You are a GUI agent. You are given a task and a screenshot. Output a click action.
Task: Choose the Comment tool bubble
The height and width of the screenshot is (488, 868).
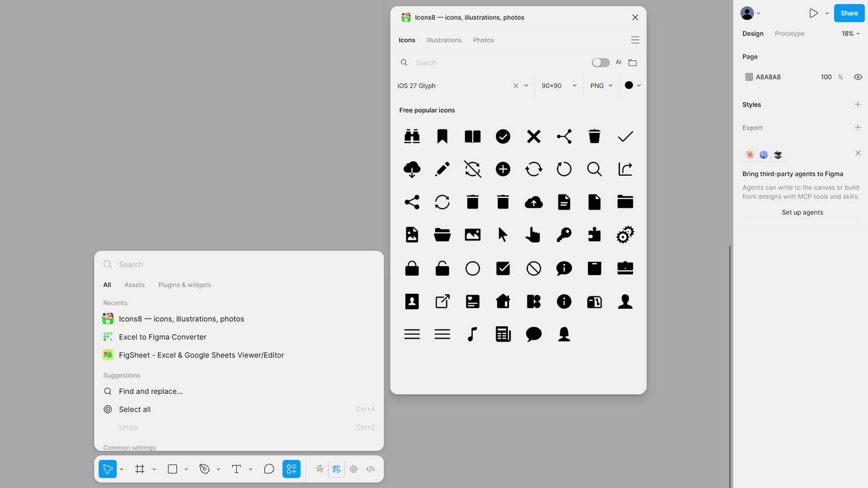pyautogui.click(x=269, y=469)
